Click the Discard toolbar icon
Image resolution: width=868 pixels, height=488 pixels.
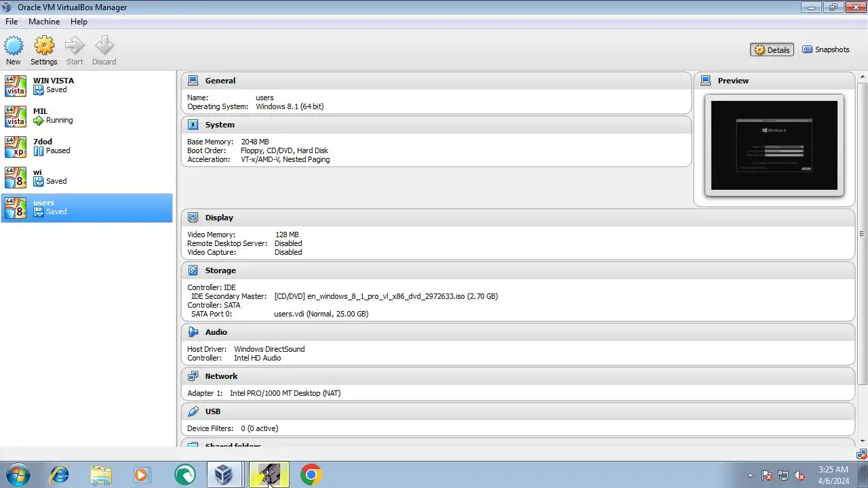(104, 46)
